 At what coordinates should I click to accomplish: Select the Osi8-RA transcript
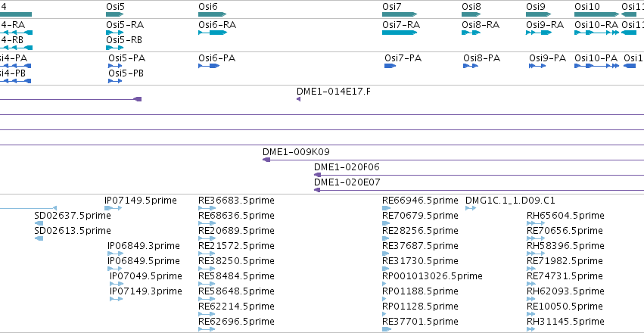pos(471,33)
